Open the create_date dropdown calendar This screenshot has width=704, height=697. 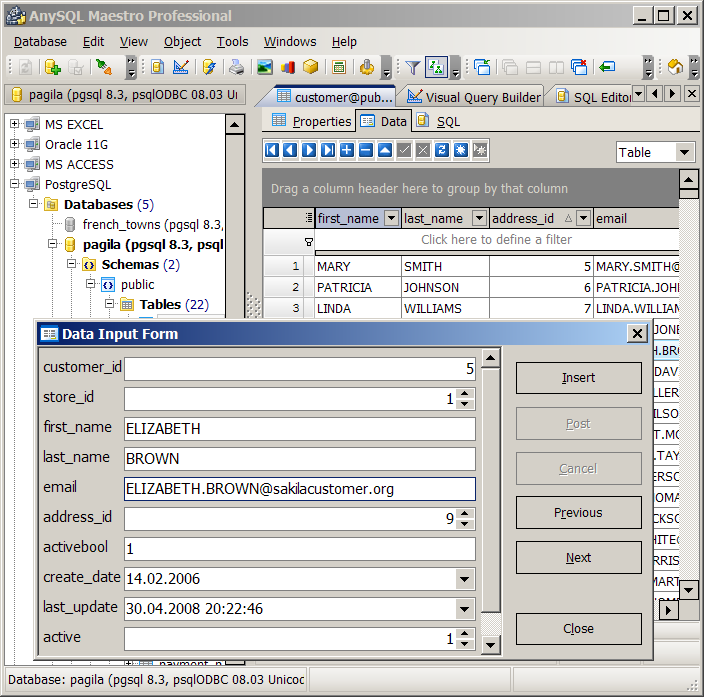tap(464, 578)
